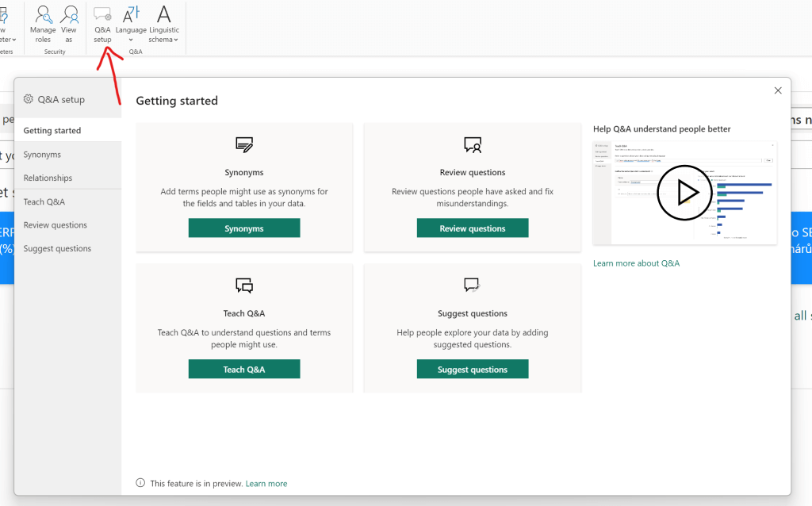812x506 pixels.
Task: Switch to Synonyms in the sidebar
Action: pyautogui.click(x=42, y=155)
